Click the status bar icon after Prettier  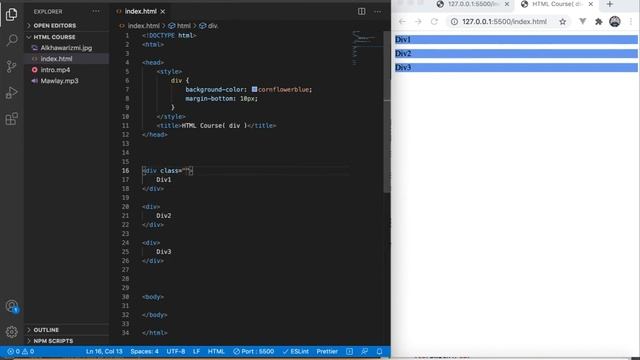point(349,351)
